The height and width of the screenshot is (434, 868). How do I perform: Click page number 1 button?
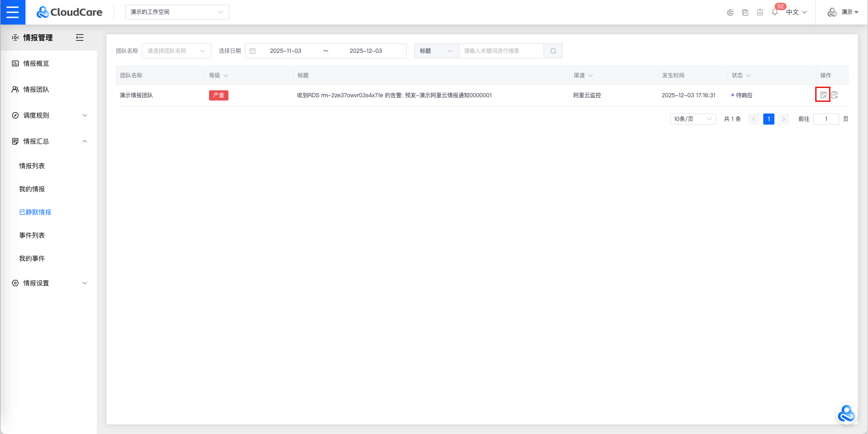click(x=768, y=119)
